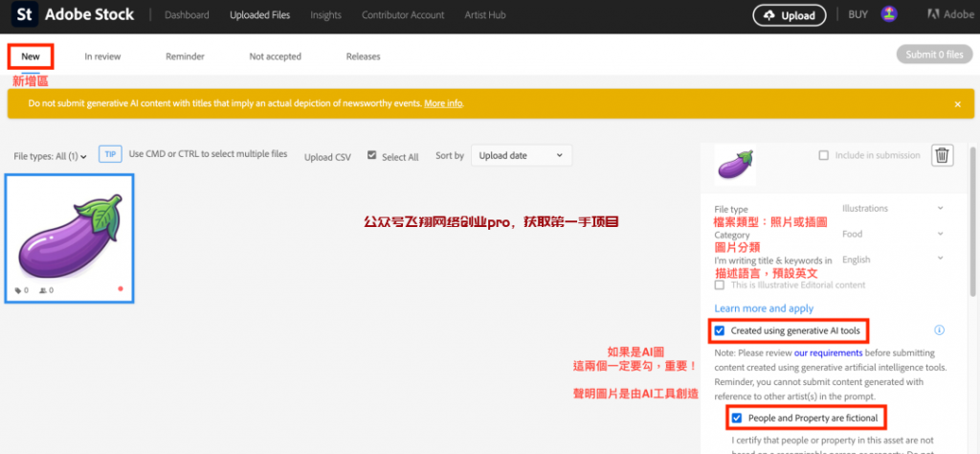Toggle the Select All checkbox
The image size is (980, 454).
372,156
